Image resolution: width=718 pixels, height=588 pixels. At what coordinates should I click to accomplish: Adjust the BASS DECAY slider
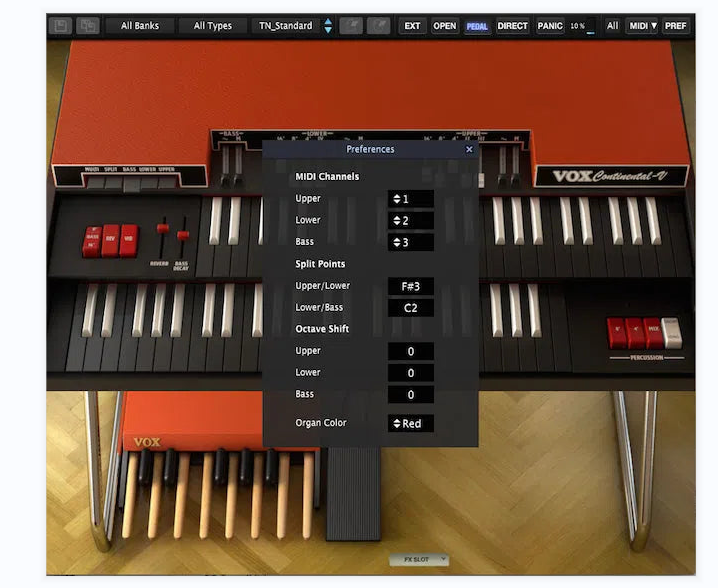click(x=183, y=236)
